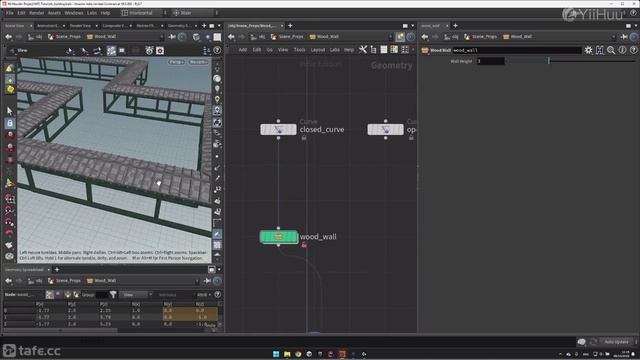This screenshot has height=360, width=640.
Task: Click Auto Update button in status bar
Action: 616,342
